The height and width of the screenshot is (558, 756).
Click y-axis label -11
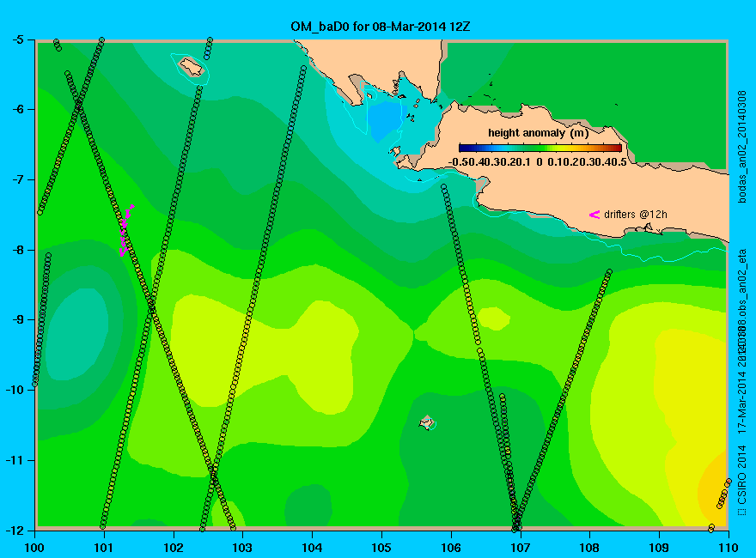click(15, 460)
